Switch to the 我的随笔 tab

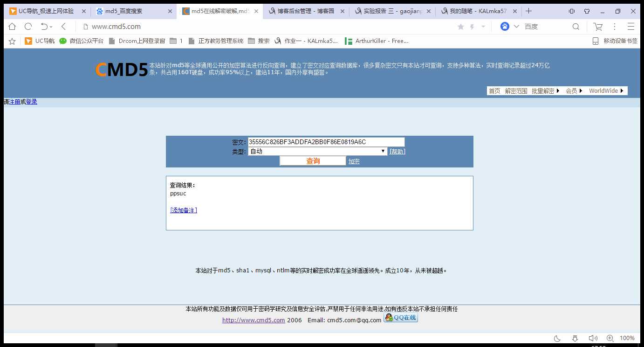click(479, 11)
